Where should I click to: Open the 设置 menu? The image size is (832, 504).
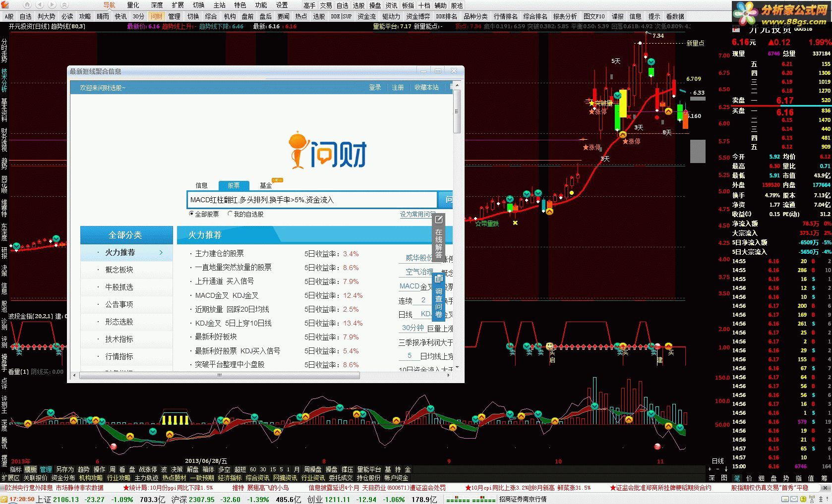pos(282,5)
